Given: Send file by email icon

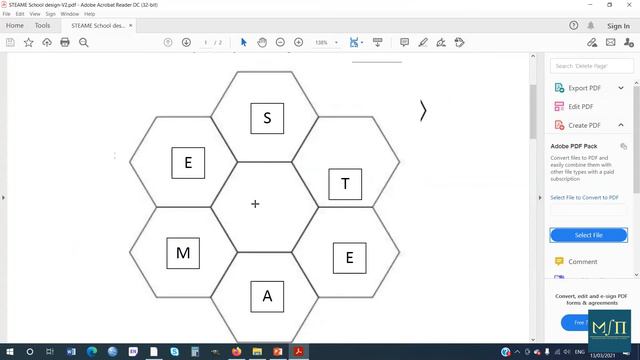Looking at the screenshot, I should click(x=611, y=42).
